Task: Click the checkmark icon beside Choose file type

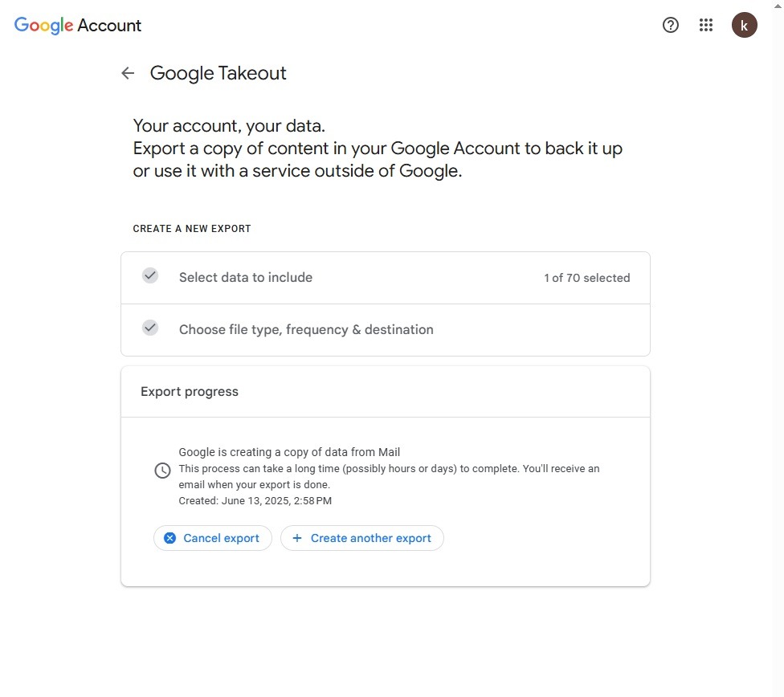Action: click(x=150, y=328)
